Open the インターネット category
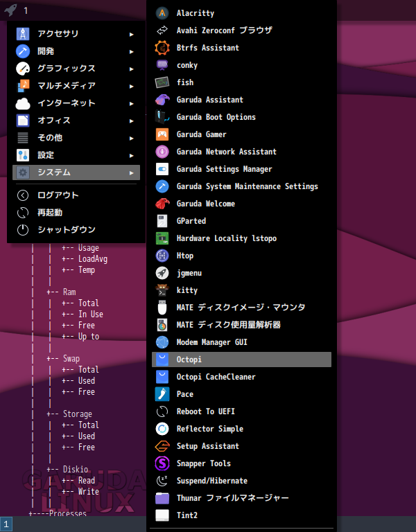This screenshot has height=532, width=416. click(76, 103)
